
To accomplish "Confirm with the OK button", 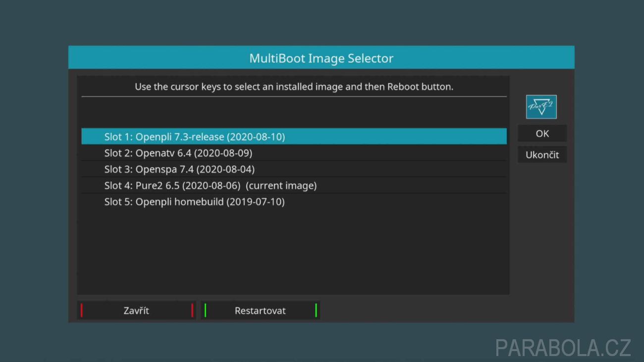I will click(x=542, y=133).
